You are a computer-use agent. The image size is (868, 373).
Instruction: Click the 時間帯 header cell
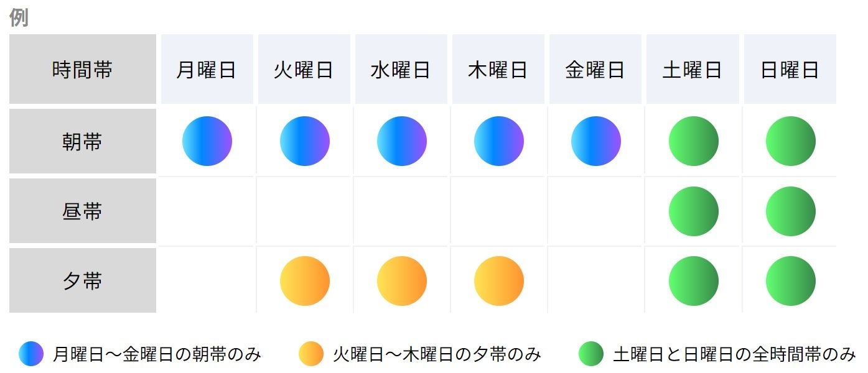coord(83,69)
